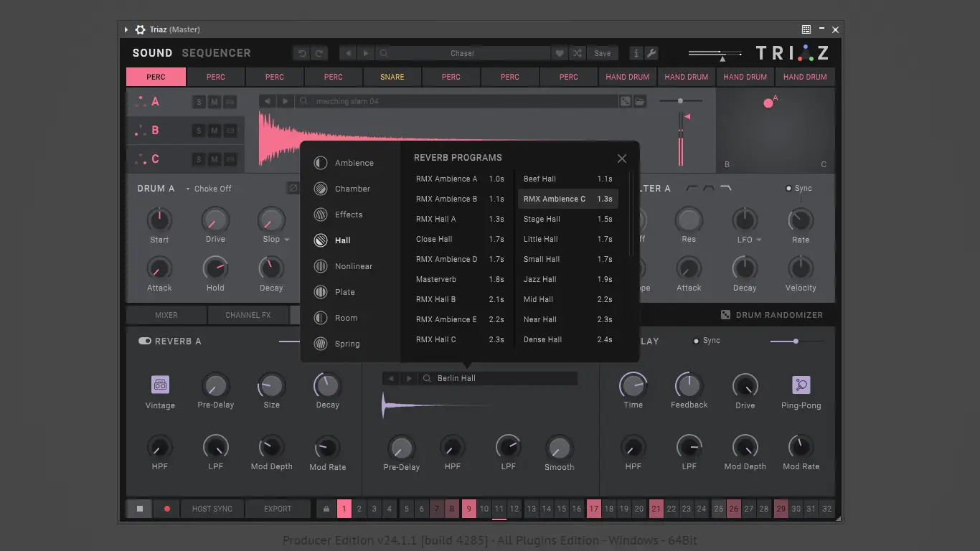Enable the Filter A Sync radio button
This screenshot has width=980, height=551.
pos(788,189)
